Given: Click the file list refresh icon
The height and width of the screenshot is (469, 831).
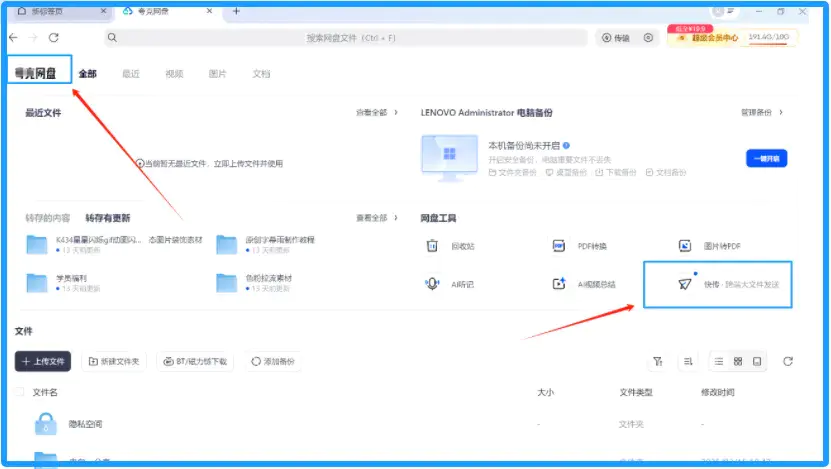Looking at the screenshot, I should pos(788,361).
